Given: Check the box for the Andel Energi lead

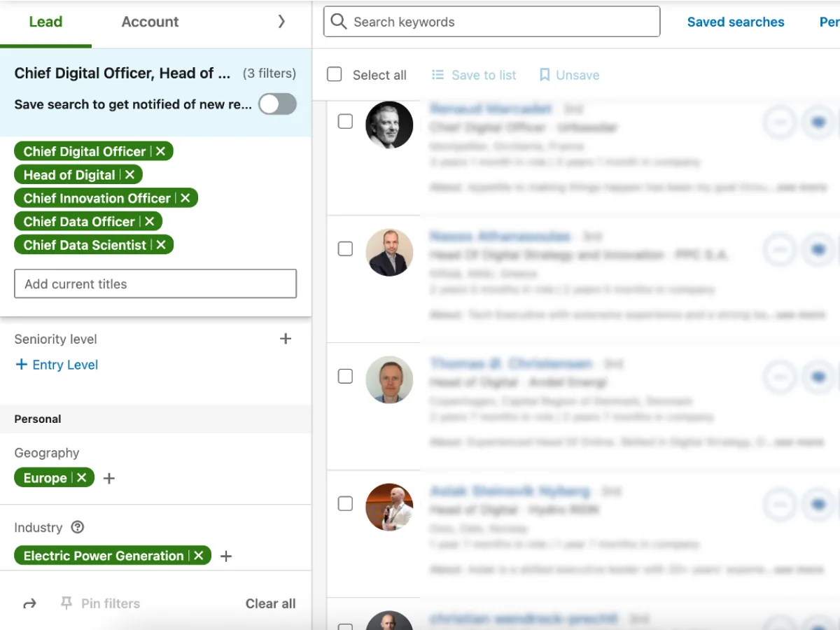Looking at the screenshot, I should [x=345, y=377].
